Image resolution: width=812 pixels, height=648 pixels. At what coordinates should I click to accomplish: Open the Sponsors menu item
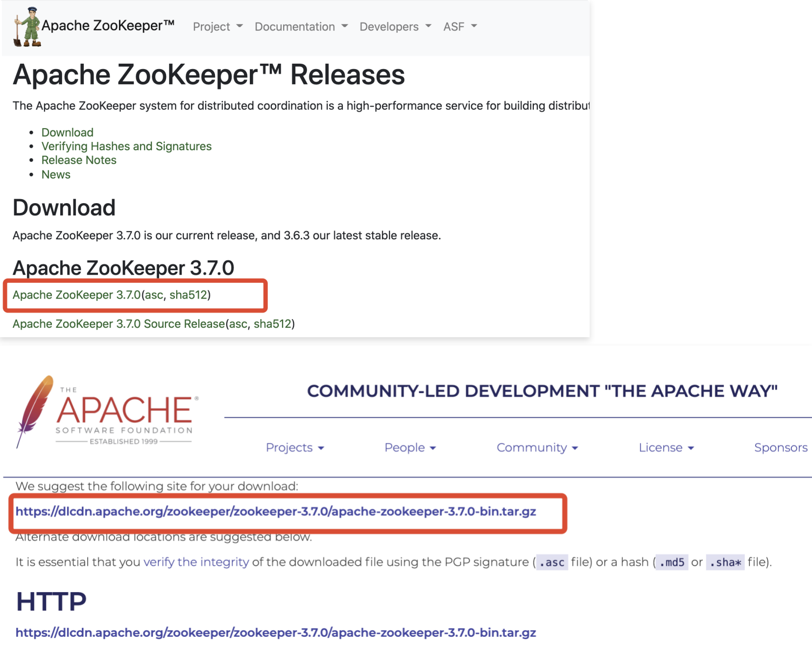[781, 447]
